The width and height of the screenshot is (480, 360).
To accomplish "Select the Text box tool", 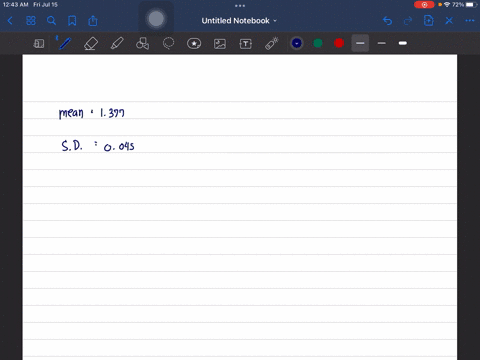I will tap(246, 44).
